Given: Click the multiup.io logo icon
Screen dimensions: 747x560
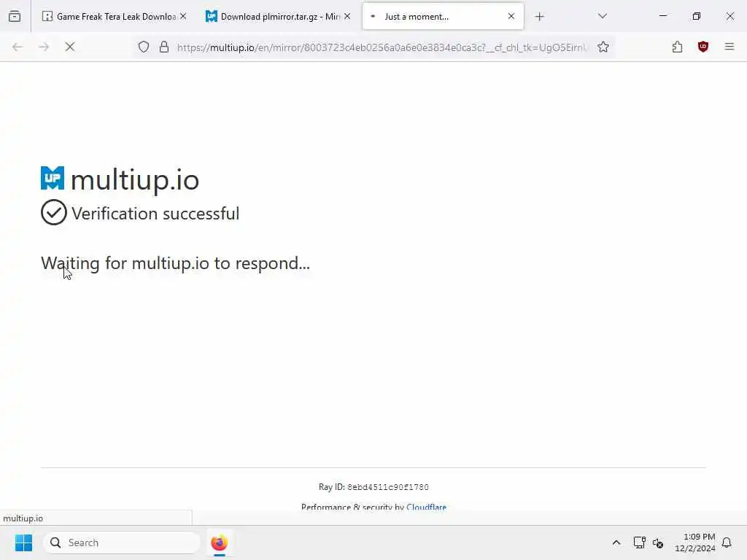Looking at the screenshot, I should 53,178.
